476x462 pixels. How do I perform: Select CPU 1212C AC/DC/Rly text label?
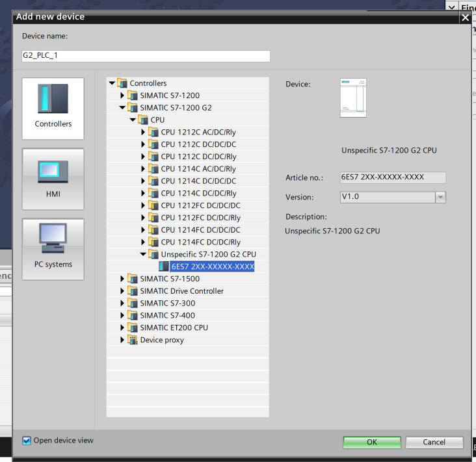click(198, 133)
